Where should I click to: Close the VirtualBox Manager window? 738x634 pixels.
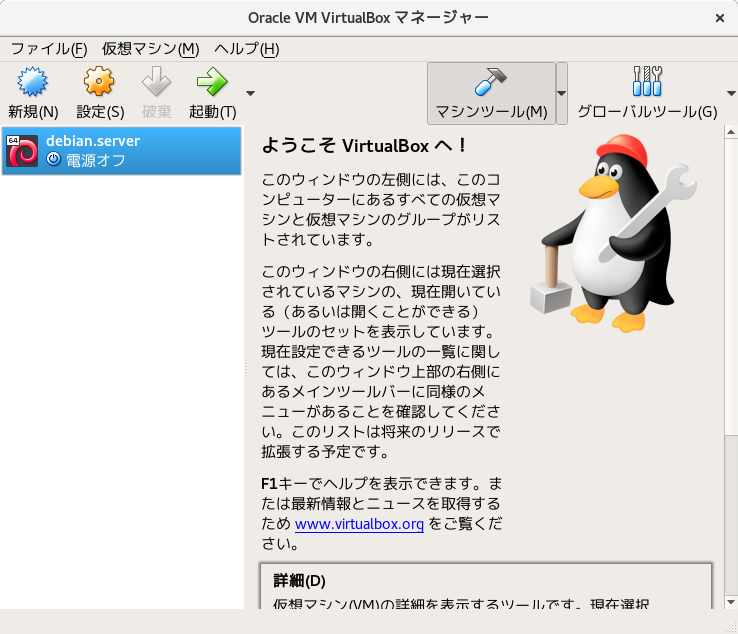click(720, 18)
